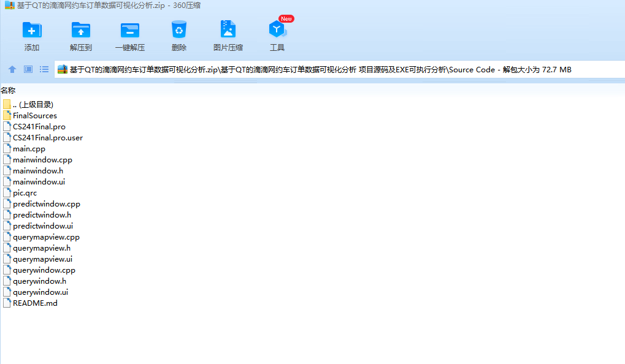
Task: Click the file icon beside main.cpp
Action: point(7,148)
